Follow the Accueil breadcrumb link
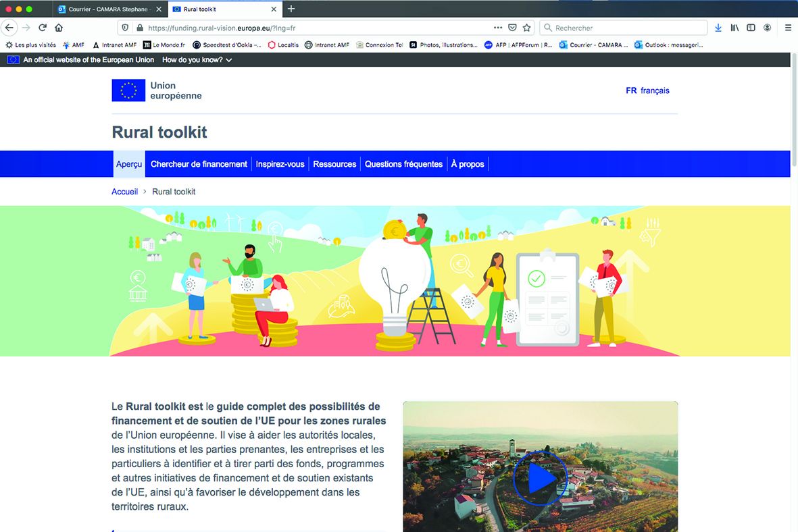Image resolution: width=798 pixels, height=532 pixels. point(125,192)
